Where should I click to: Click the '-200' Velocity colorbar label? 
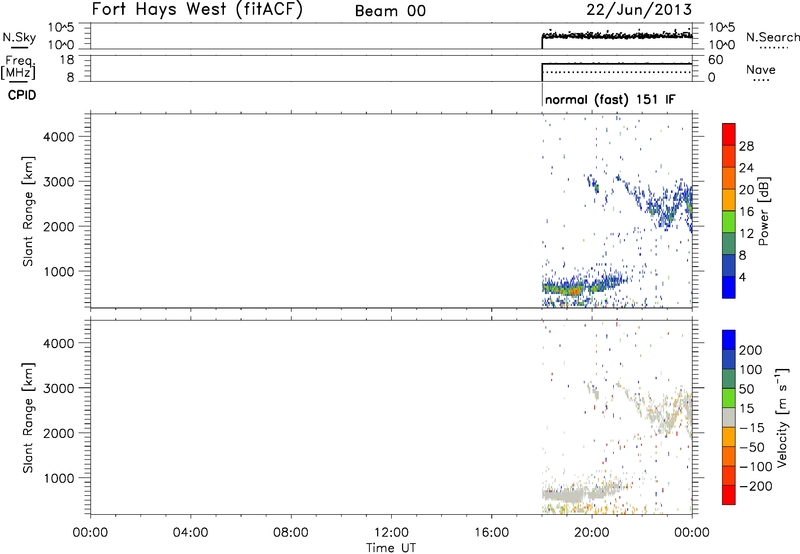click(x=756, y=486)
